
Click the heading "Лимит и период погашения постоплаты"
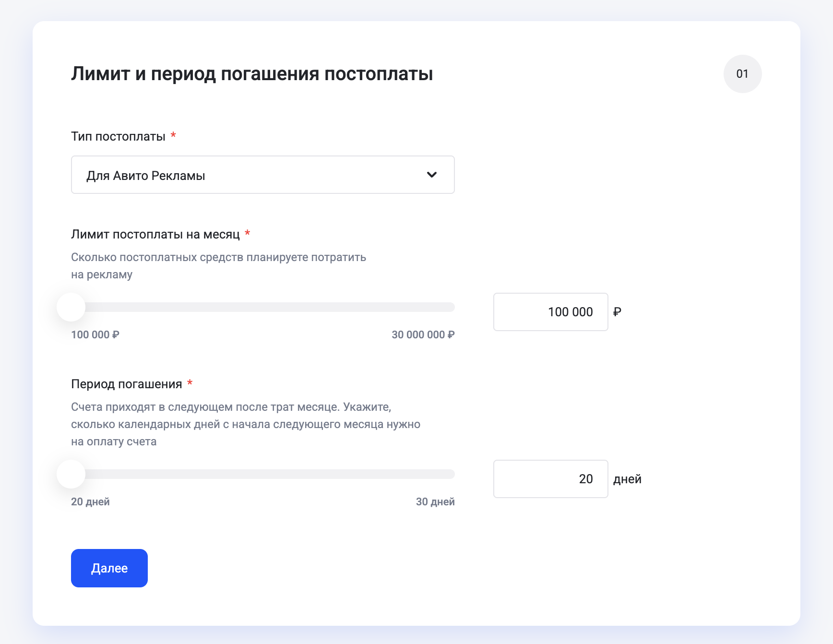[x=252, y=73]
